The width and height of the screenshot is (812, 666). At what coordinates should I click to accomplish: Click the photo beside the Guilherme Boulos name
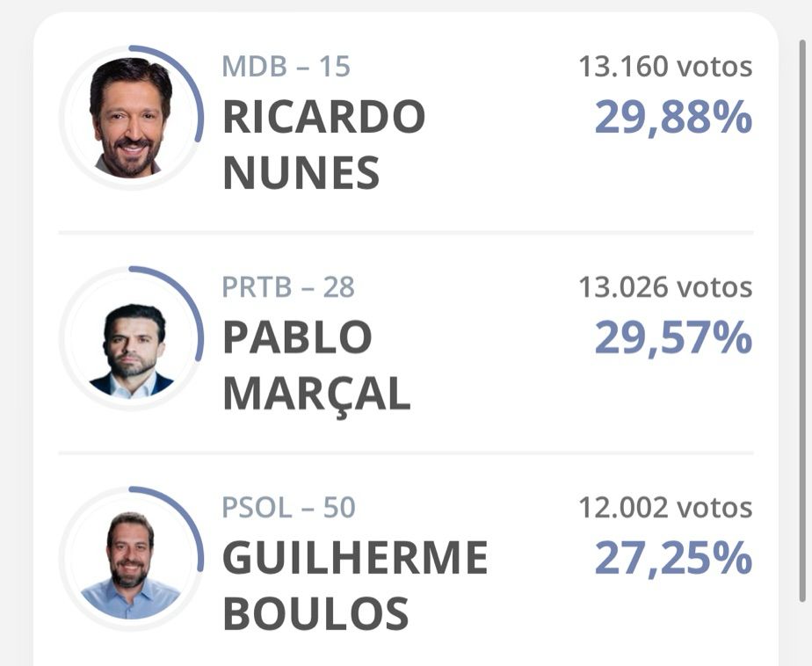tap(132, 564)
